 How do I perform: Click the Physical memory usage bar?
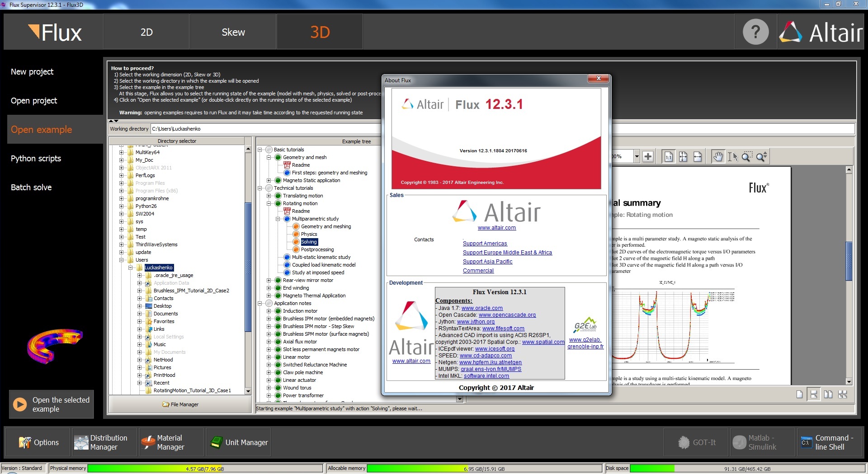click(205, 469)
